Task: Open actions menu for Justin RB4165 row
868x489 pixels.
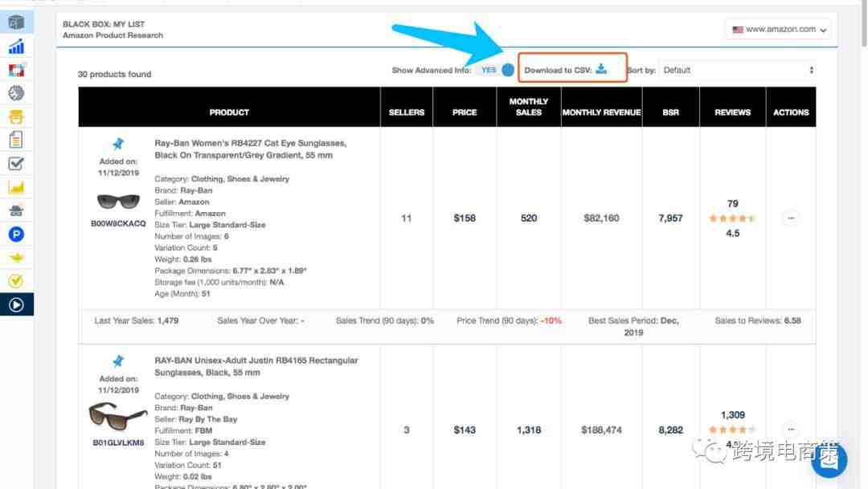Action: (x=791, y=430)
